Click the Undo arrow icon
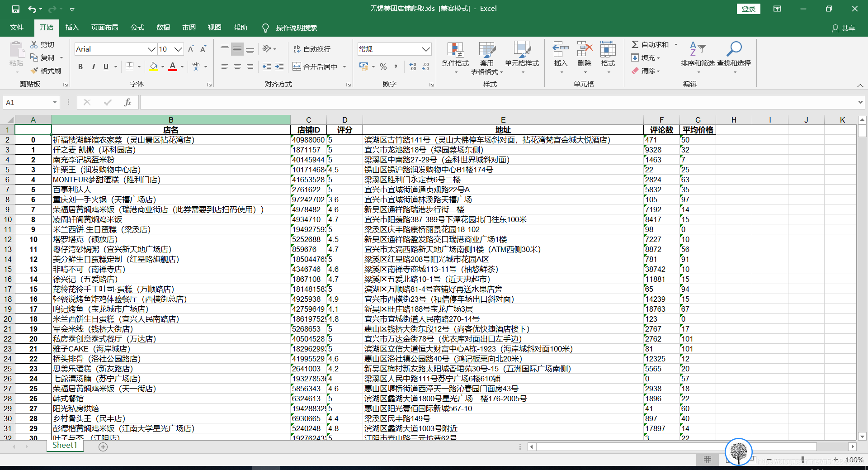Image resolution: width=868 pixels, height=470 pixels. [32, 9]
